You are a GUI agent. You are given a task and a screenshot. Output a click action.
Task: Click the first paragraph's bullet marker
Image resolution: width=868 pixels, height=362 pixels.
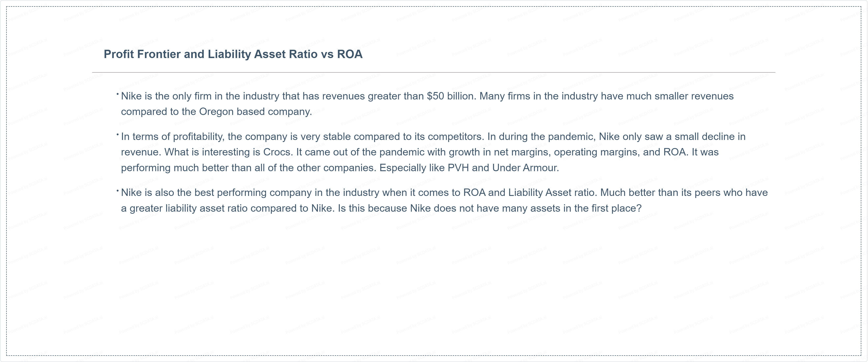(x=118, y=94)
